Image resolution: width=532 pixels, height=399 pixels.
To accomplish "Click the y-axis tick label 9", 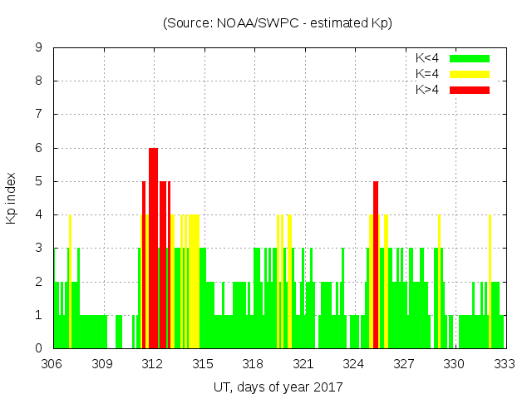I will (39, 48).
